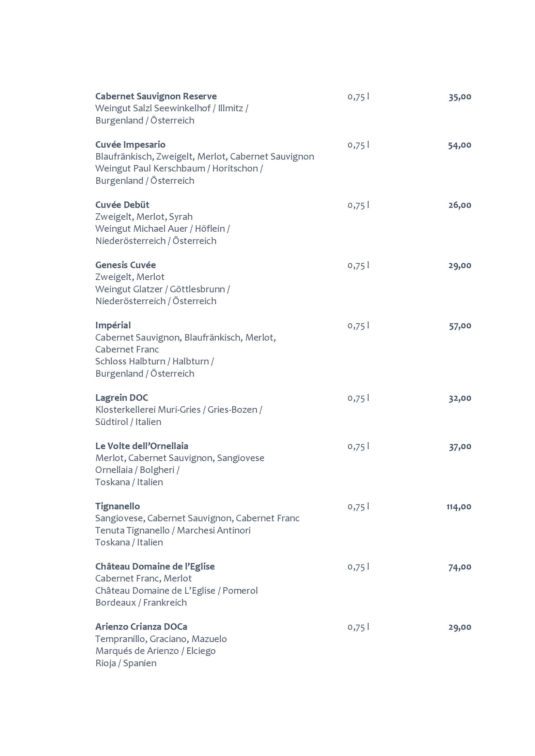Viewport: 535px width, 756px height.
Task: Select the Arienzo Crianza DOCa heading
Action: point(141,627)
